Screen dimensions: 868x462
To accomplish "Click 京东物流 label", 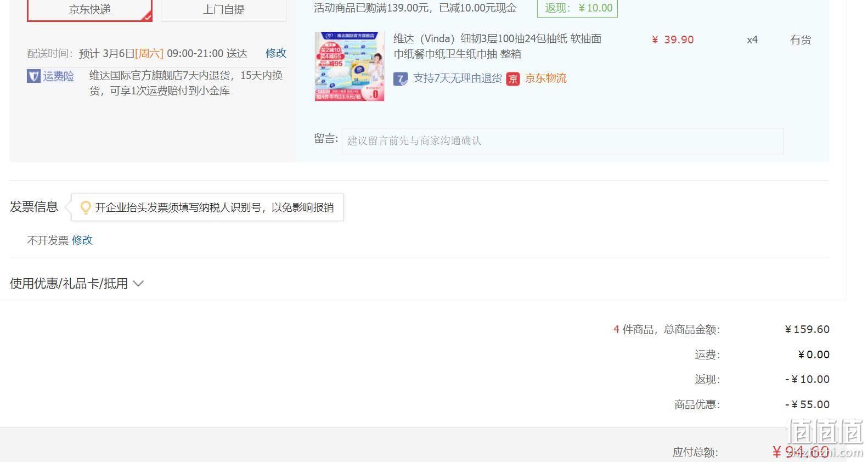I will (x=545, y=78).
